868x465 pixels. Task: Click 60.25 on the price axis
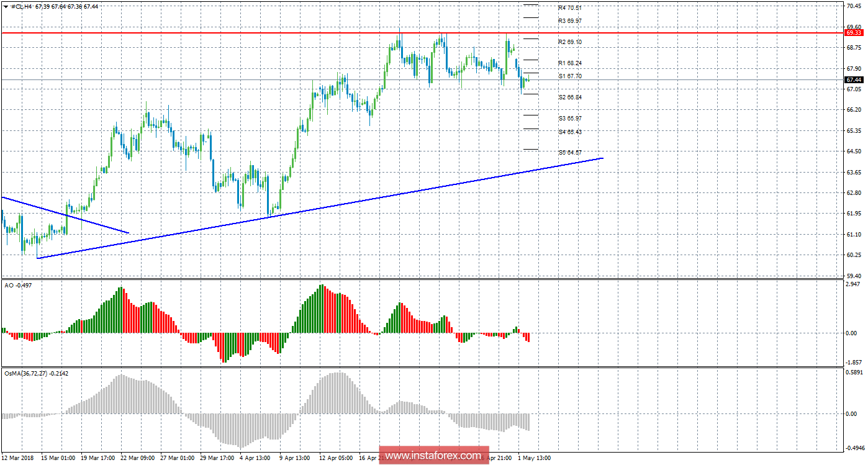click(x=855, y=255)
